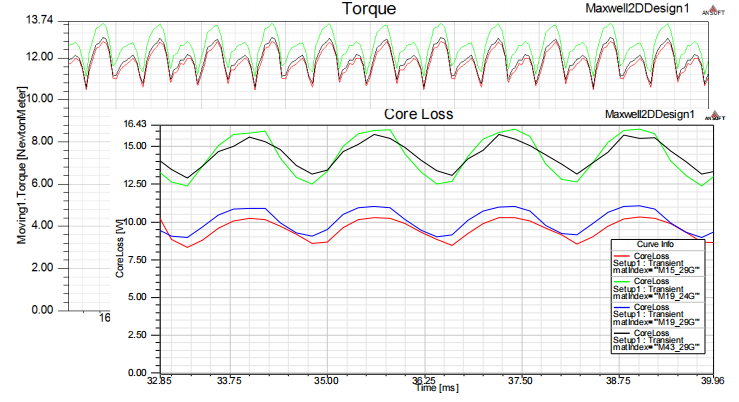Screen dimensions: 739x402
Task: Click Maxwell2DDesign1 label on the Torque plot
Action: 637,8
